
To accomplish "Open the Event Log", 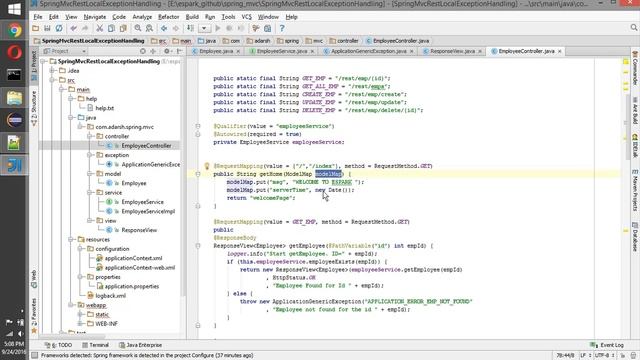I will (607, 345).
